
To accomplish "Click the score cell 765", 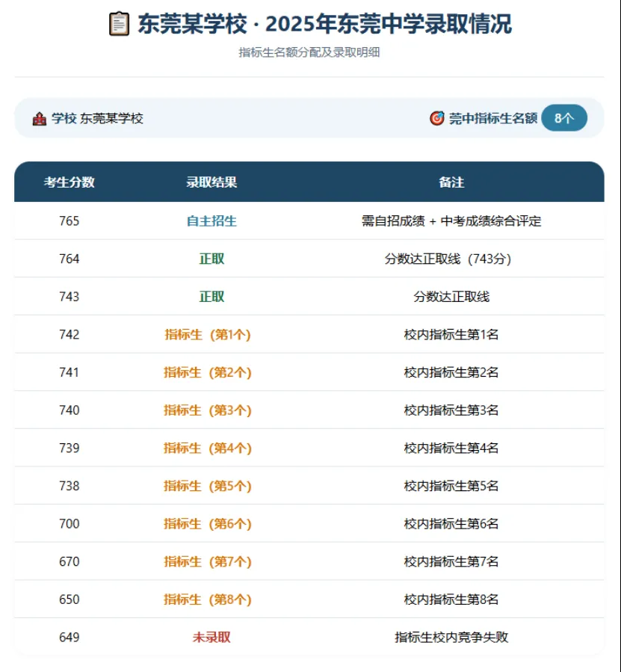I will click(x=69, y=221).
